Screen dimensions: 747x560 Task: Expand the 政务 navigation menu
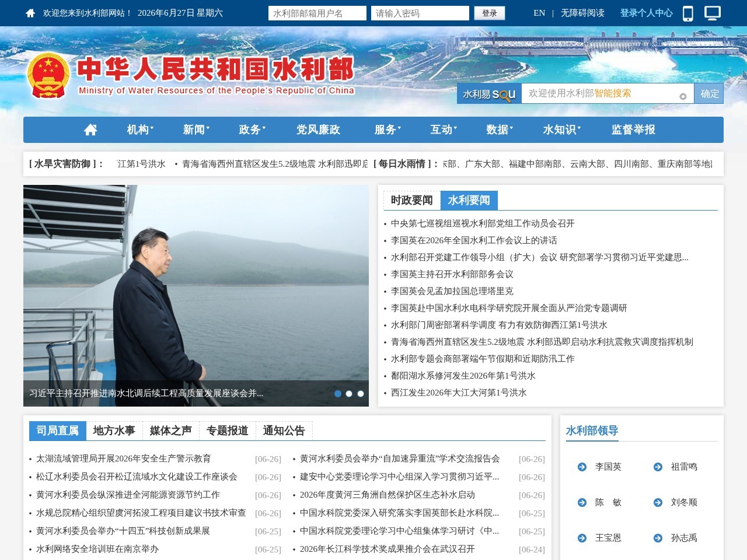point(252,129)
